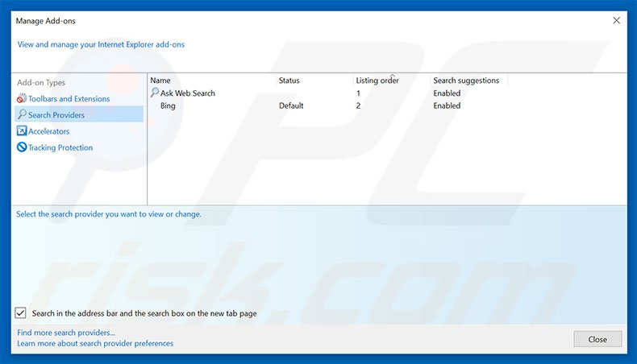Click the Toolbars and Extensions gear icon
The height and width of the screenshot is (364, 637).
point(22,98)
